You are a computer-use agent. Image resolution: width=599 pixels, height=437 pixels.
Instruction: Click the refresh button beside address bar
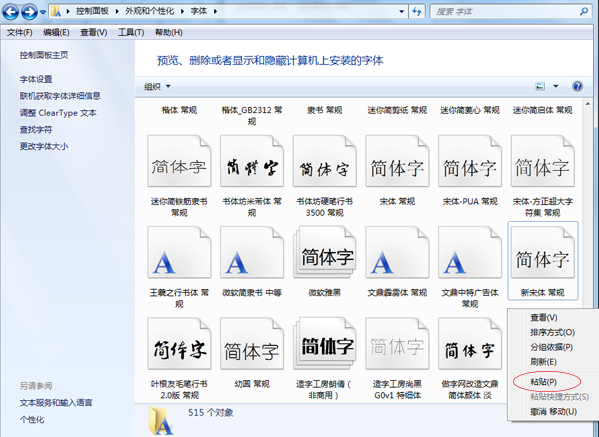[417, 12]
